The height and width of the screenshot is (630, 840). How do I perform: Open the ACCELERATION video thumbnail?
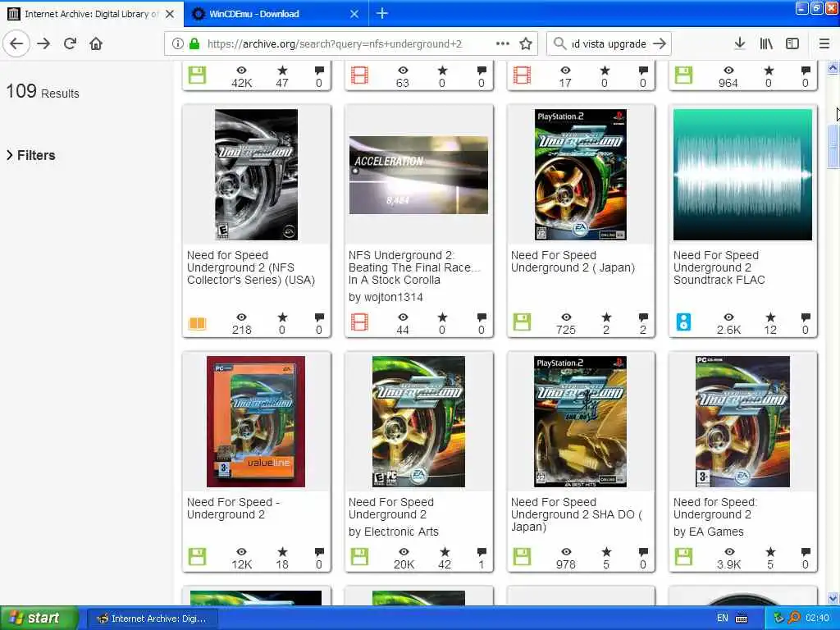tap(418, 175)
